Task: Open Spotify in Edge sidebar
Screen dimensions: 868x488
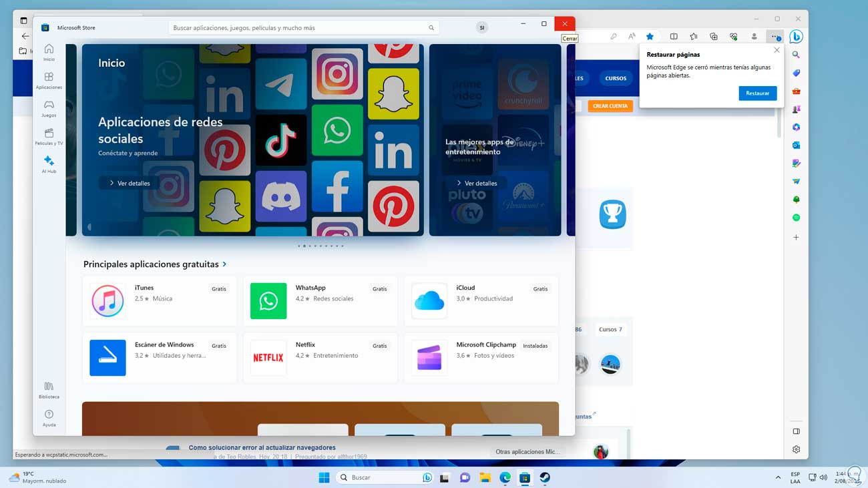Action: tap(796, 218)
